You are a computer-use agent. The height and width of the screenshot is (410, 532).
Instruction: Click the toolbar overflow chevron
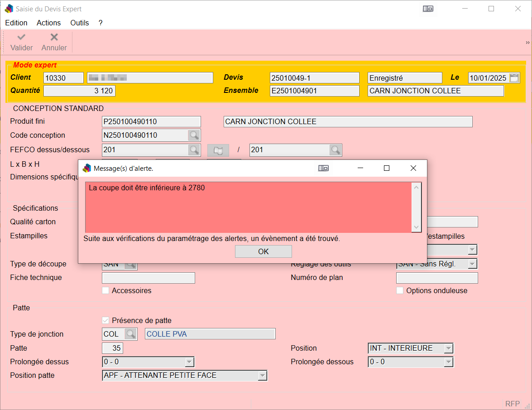527,43
